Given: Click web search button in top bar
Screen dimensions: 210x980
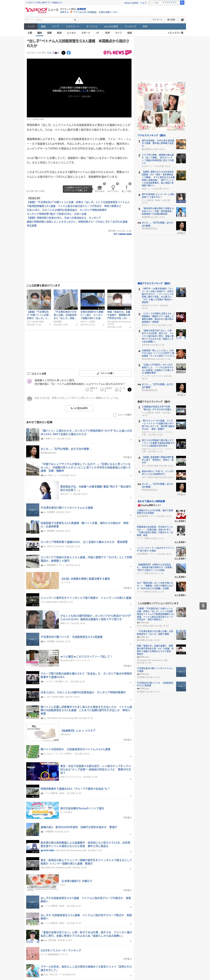Looking at the screenshot, I should click(x=182, y=3).
